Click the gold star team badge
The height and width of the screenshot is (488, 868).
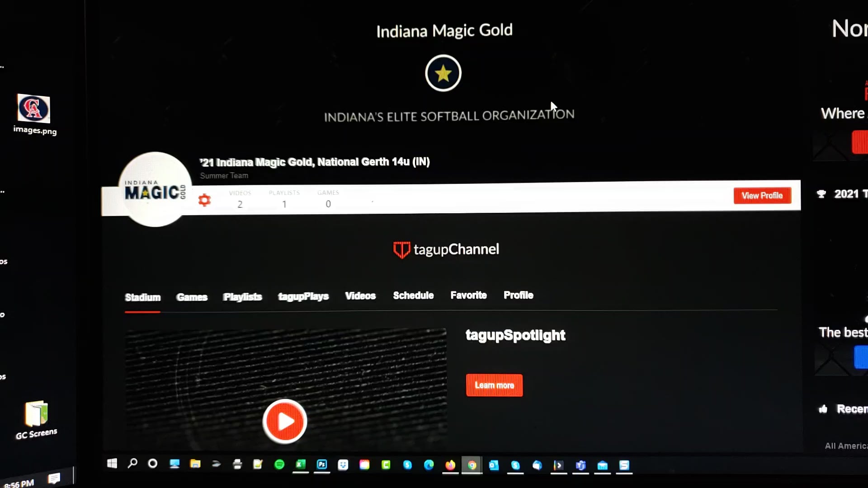coord(443,73)
